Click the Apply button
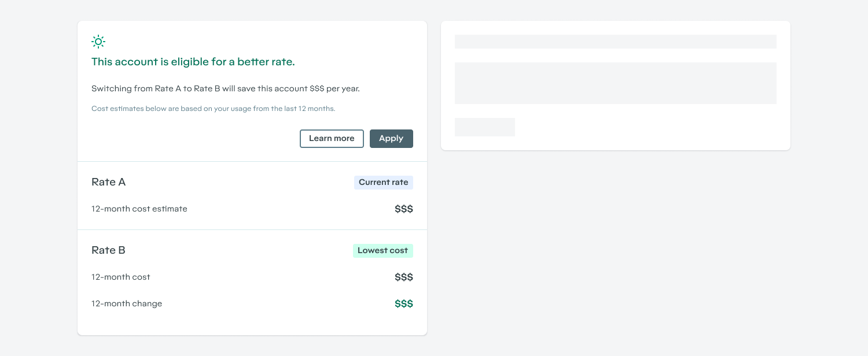The image size is (868, 356). click(391, 139)
